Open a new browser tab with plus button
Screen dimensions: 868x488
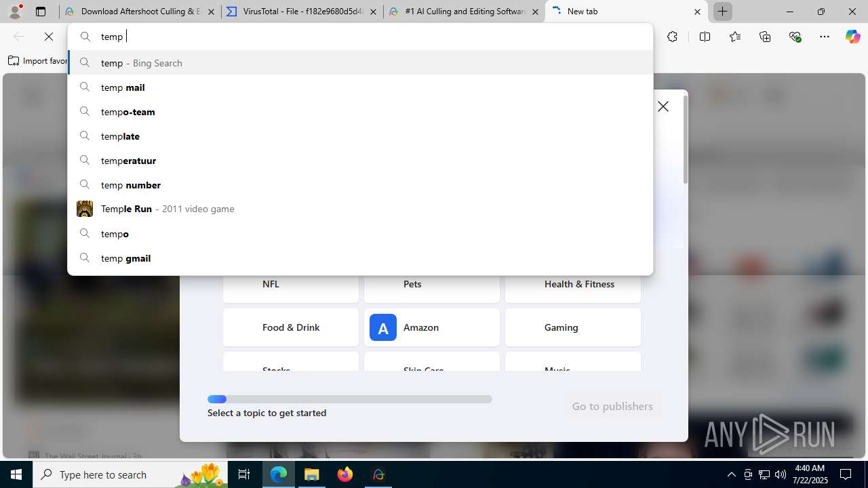point(723,12)
